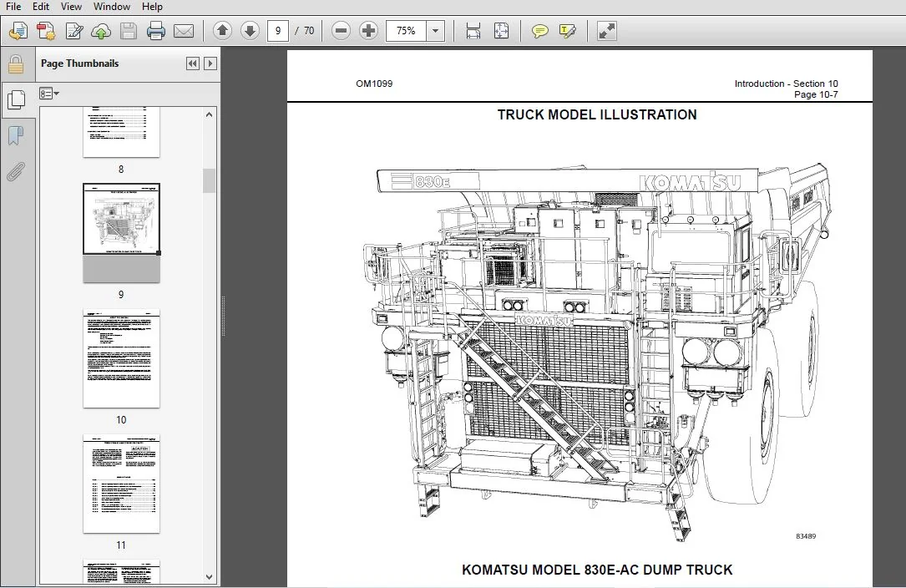Screen dimensions: 906x588
Task: Open the zoom level dropdown arrow
Action: pos(436,31)
